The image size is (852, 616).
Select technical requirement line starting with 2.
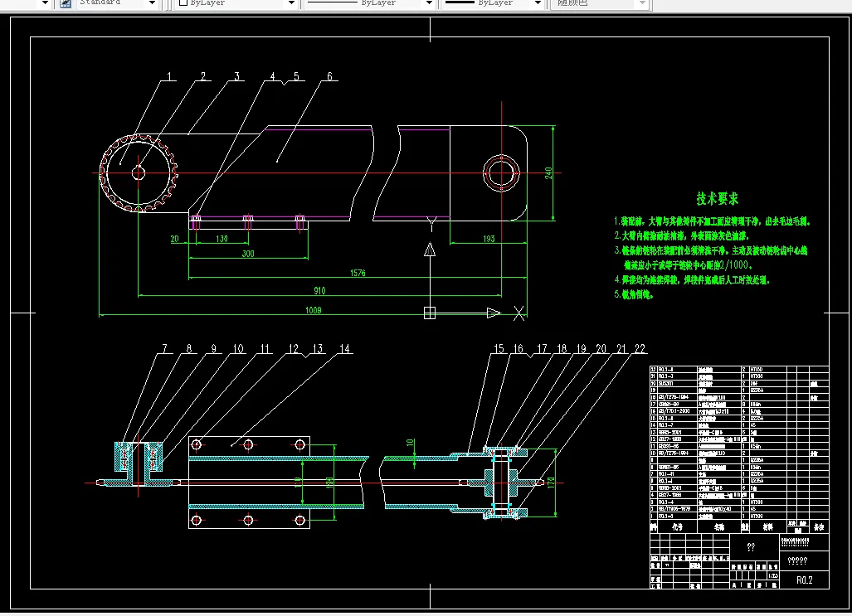pyautogui.click(x=681, y=235)
